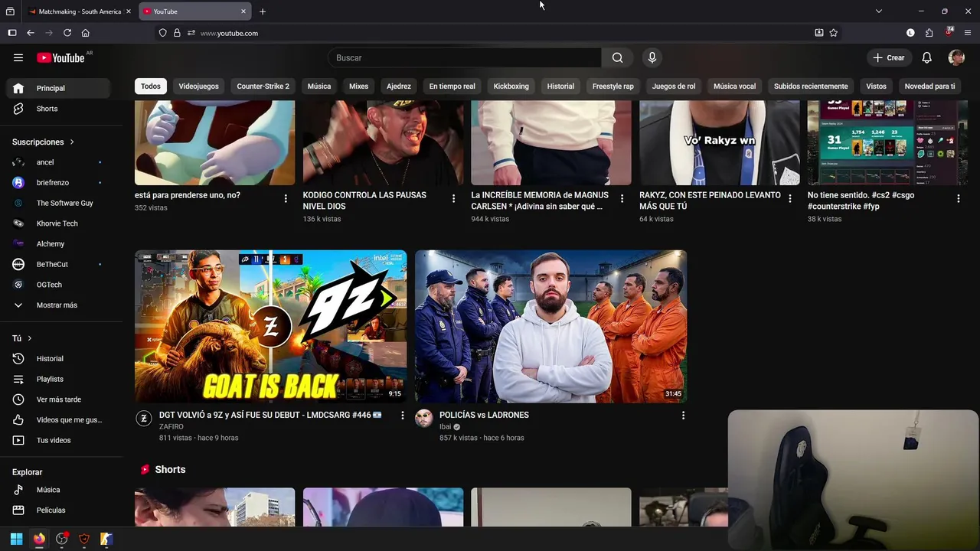This screenshot has width=980, height=551.
Task: Open the YouTube hamburger guide menu
Action: (18, 57)
